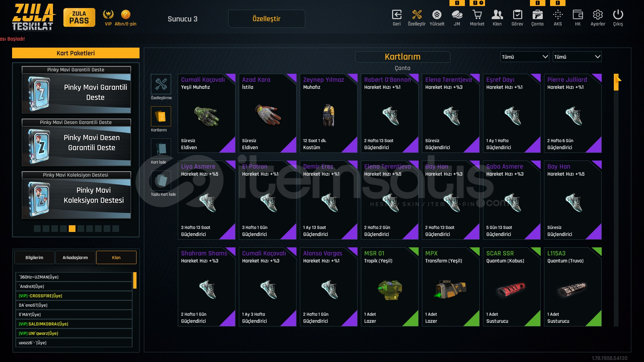Click the card inventory vertical scrollbar

616,200
